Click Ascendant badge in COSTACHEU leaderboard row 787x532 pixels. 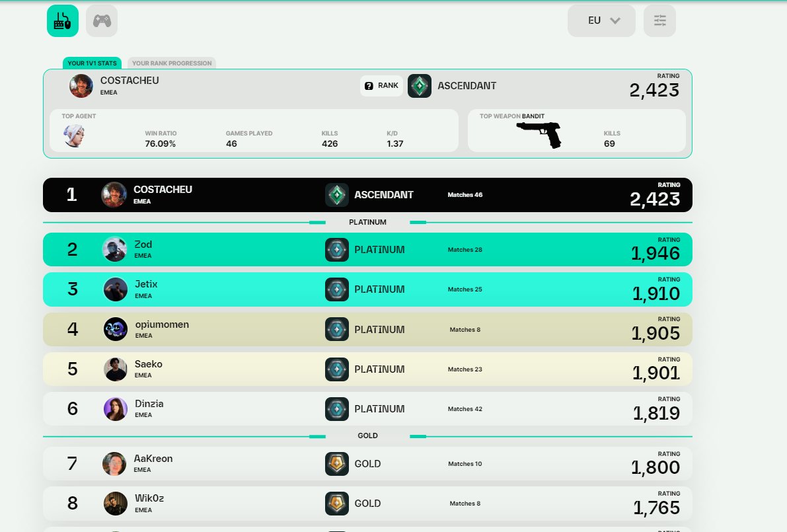tap(337, 195)
